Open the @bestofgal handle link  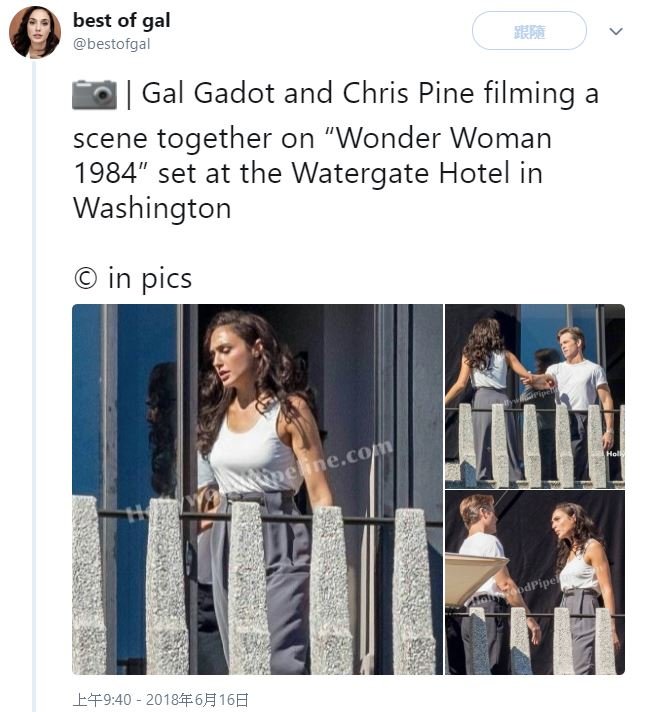[112, 44]
